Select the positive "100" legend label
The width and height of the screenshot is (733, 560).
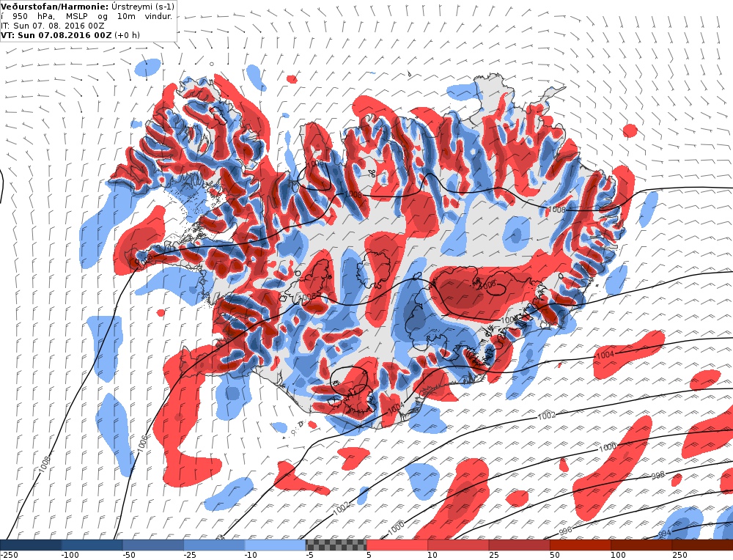618,556
